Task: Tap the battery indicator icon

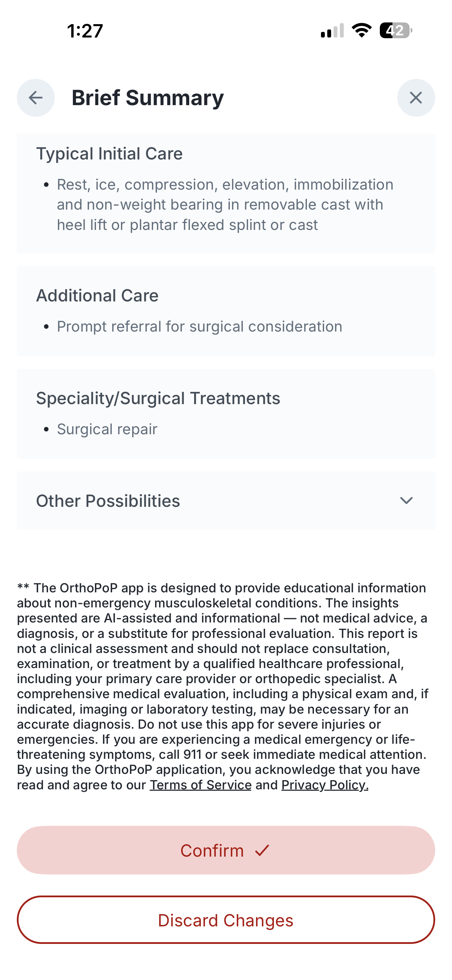Action: click(396, 30)
